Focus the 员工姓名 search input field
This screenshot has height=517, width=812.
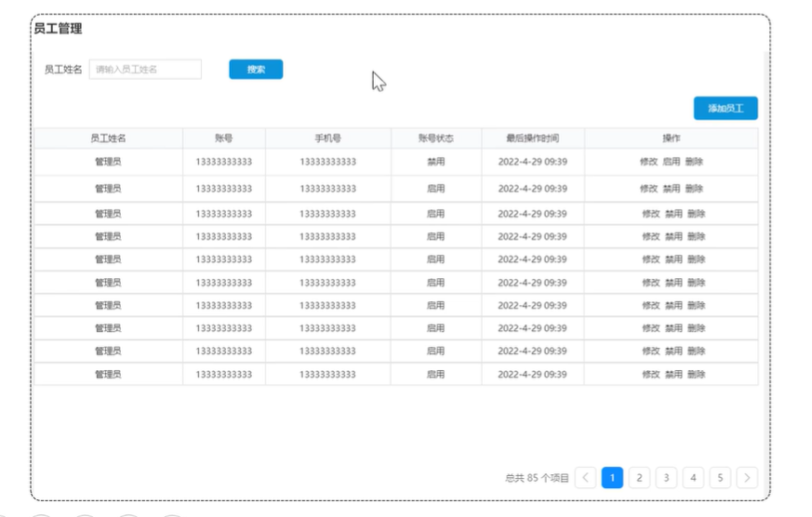(145, 70)
